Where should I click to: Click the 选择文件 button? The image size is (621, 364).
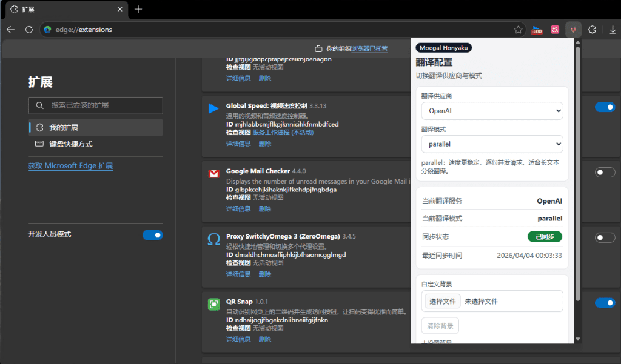click(442, 301)
